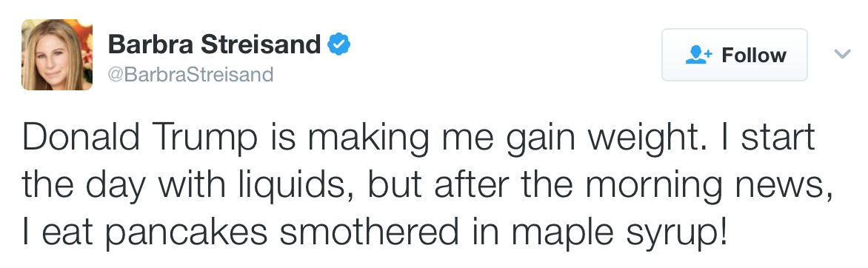Screen dimensions: 868x268
Task: Click the blue verified badge icon
Action: click(x=338, y=44)
